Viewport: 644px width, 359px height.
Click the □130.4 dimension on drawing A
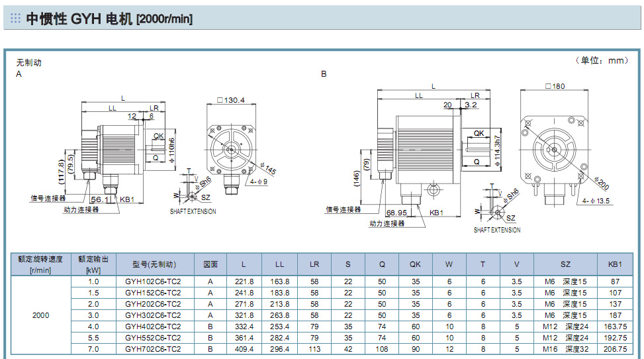pos(231,100)
